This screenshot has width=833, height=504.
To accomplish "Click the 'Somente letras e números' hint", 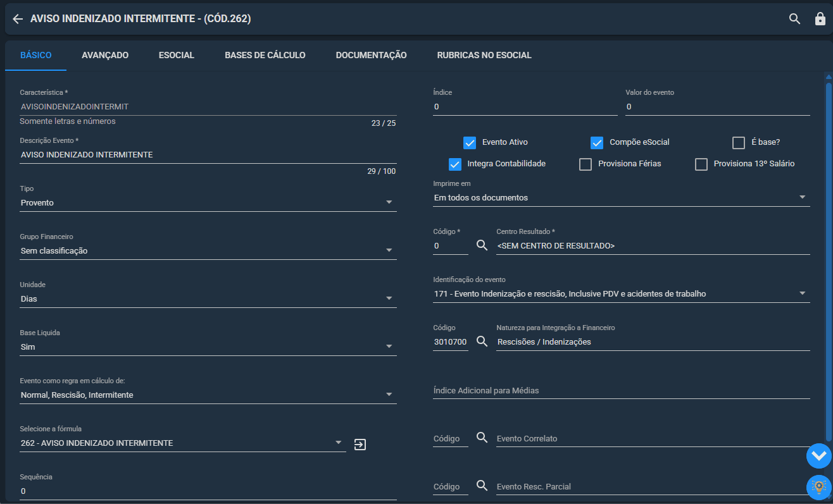I will [68, 121].
